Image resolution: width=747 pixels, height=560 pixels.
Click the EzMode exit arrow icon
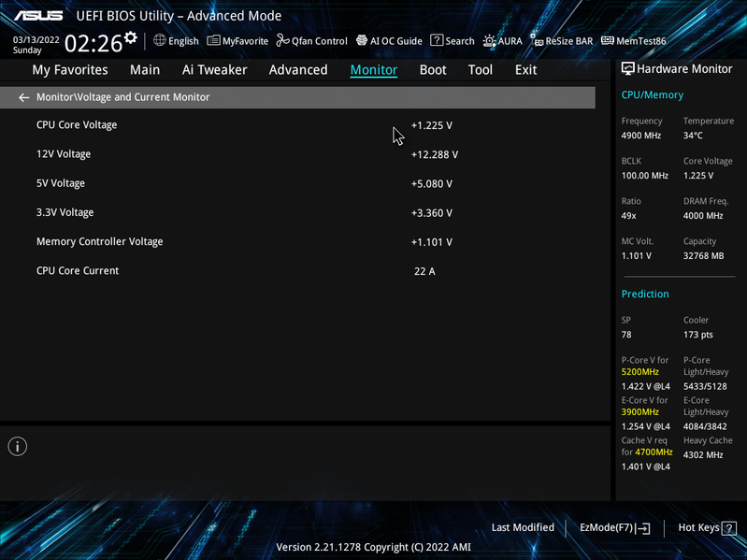pos(643,528)
